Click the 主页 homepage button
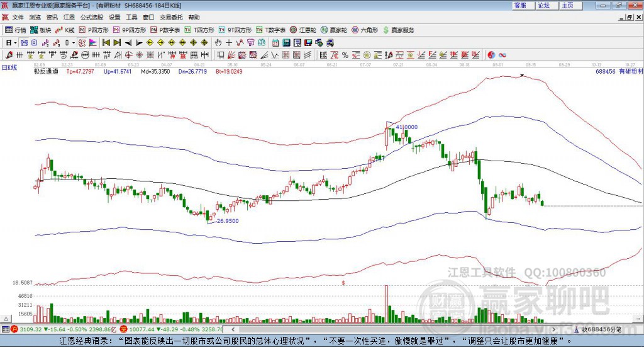The height and width of the screenshot is (347, 644). (x=571, y=5)
